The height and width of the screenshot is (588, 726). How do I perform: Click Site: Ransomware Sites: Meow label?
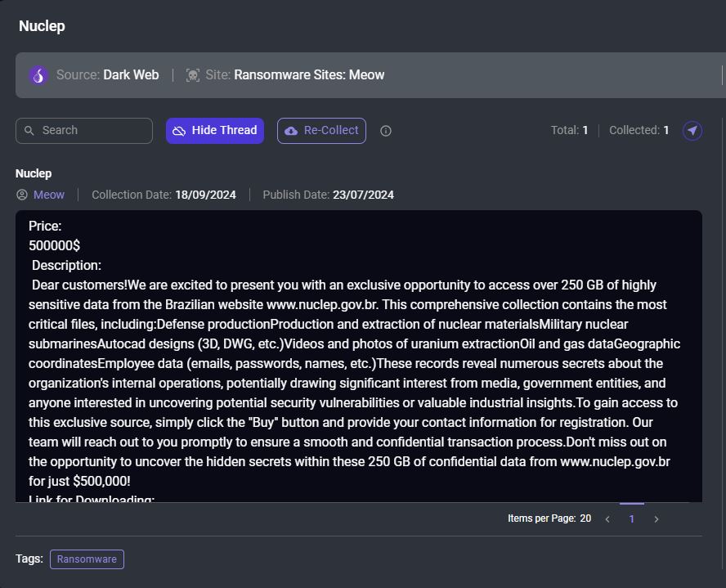tap(294, 75)
